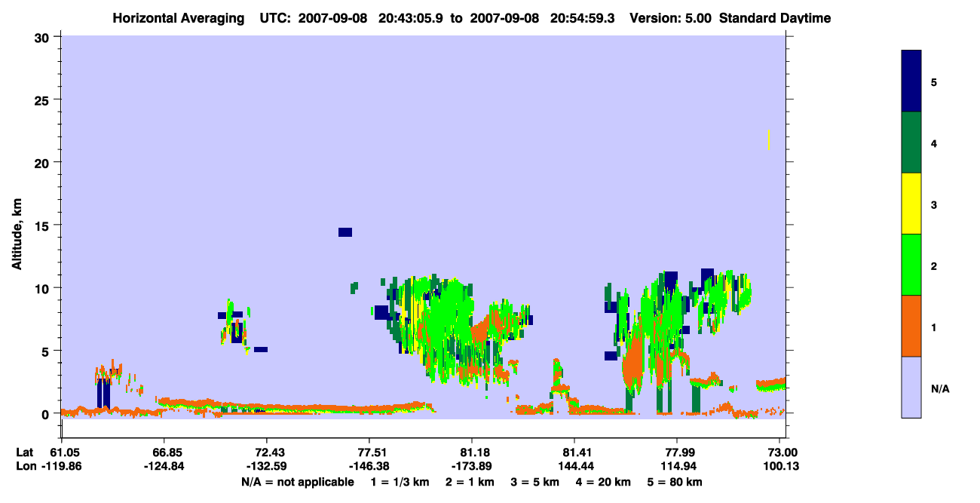
Task: Click legend text '2 = 1 km'
Action: click(x=469, y=482)
